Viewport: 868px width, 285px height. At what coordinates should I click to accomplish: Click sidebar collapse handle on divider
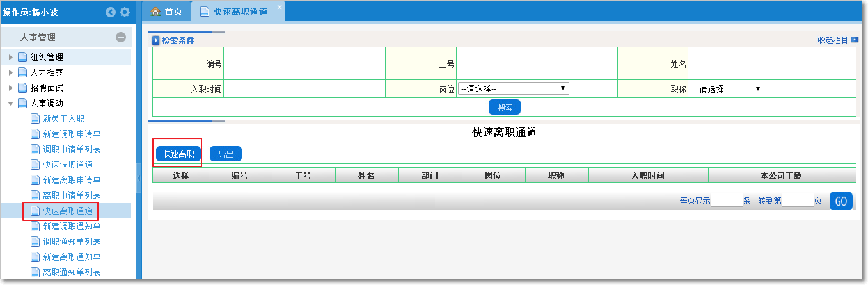(138, 178)
